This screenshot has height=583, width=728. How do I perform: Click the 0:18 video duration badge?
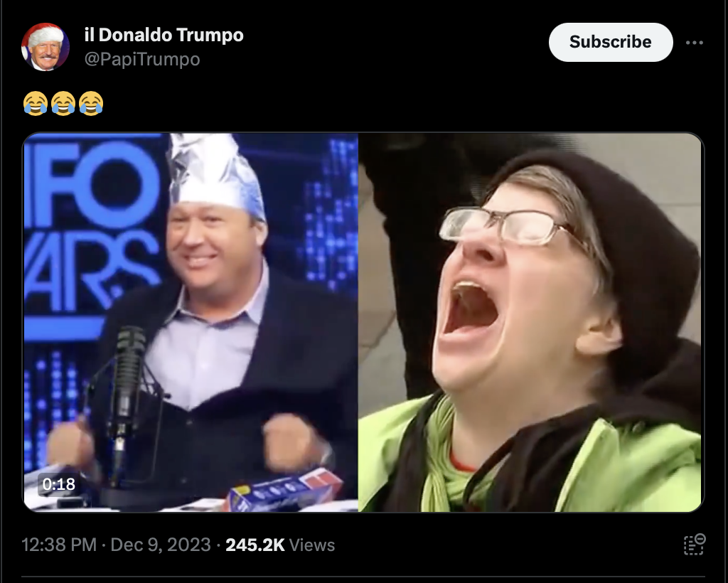(x=58, y=484)
